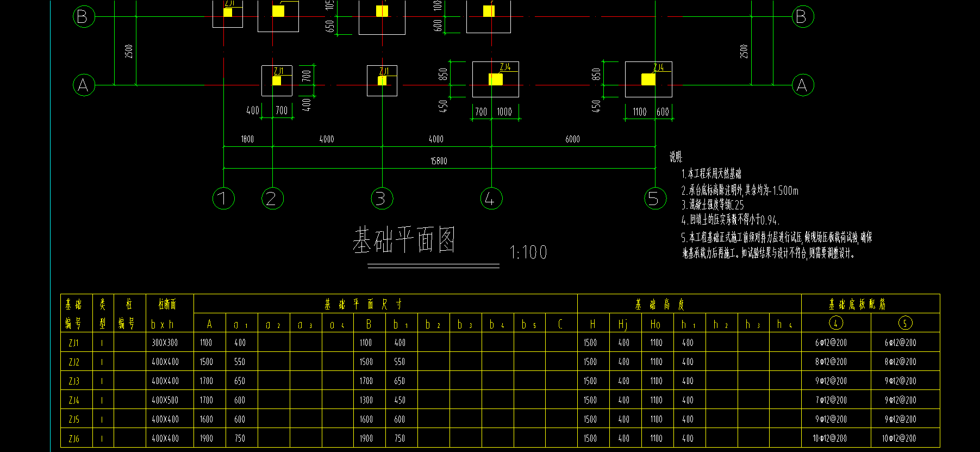Click the right axis bubble B
This screenshot has height=452, width=980.
[x=802, y=16]
